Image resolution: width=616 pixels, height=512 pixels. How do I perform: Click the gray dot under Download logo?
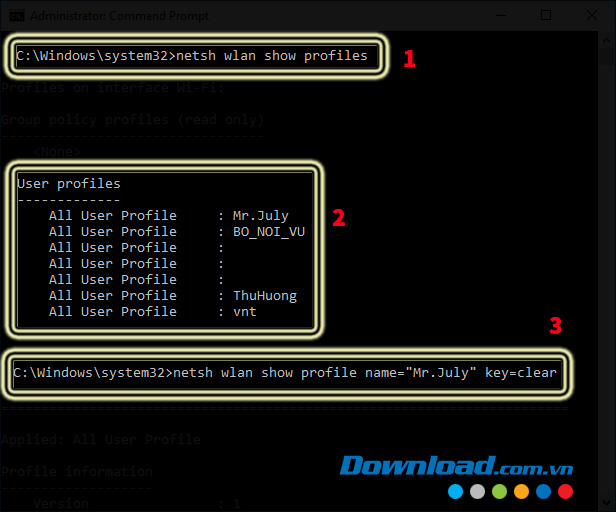tap(477, 491)
